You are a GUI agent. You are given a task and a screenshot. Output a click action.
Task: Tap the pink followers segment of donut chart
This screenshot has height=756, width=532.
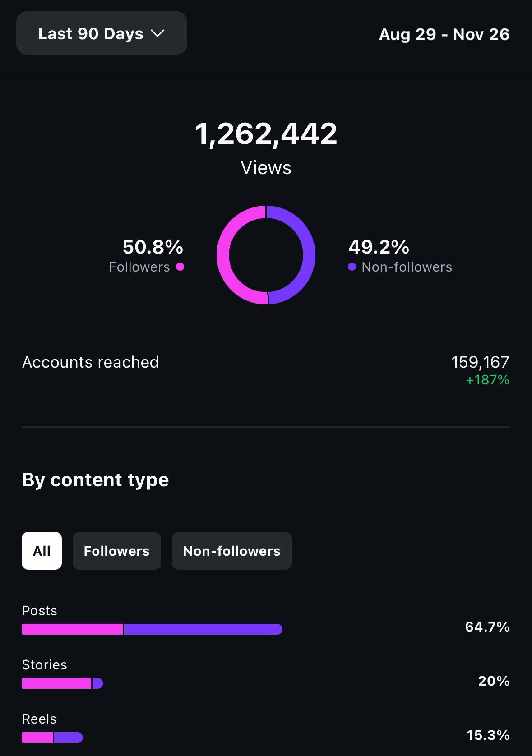223,255
